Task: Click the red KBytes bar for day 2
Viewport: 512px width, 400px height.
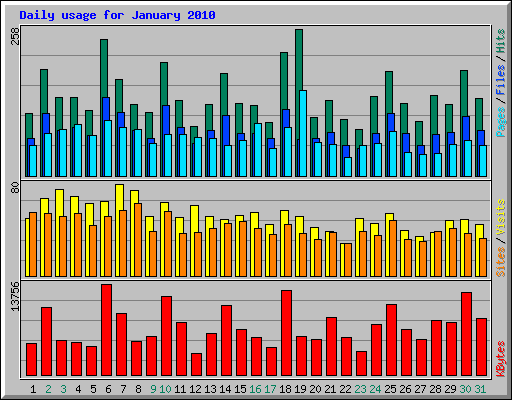Action: (46, 342)
